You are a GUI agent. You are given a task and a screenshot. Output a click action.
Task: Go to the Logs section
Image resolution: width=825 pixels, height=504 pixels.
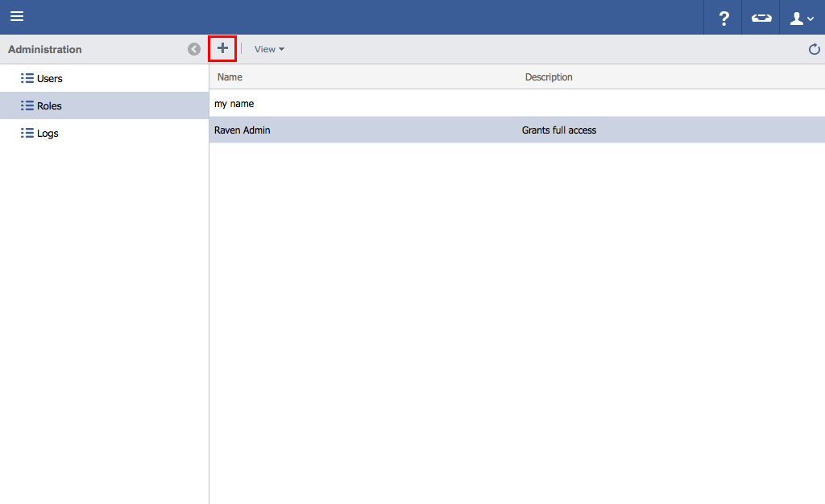(48, 134)
